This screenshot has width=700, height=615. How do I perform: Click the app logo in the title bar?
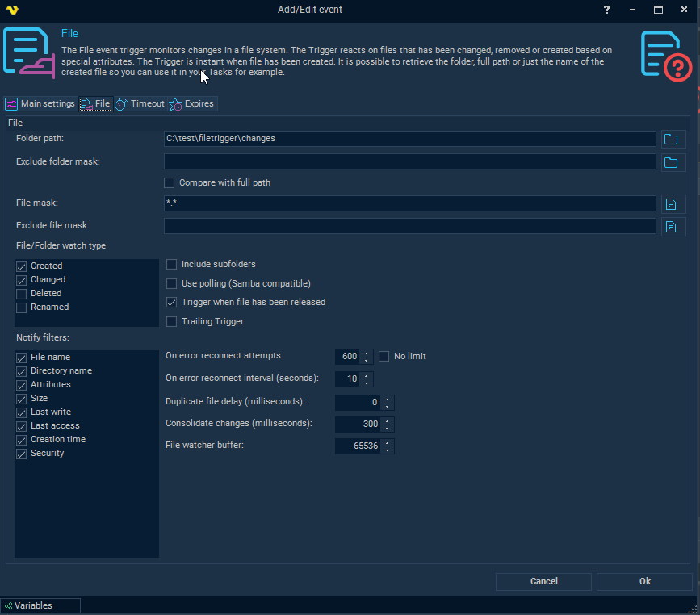tap(11, 10)
